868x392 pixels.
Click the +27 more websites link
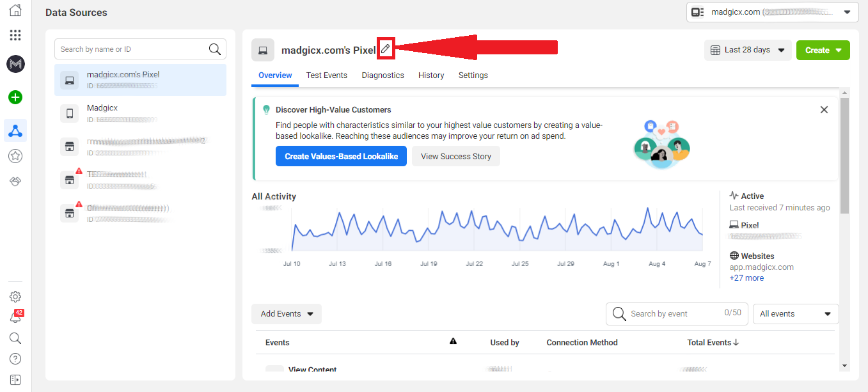click(x=746, y=278)
